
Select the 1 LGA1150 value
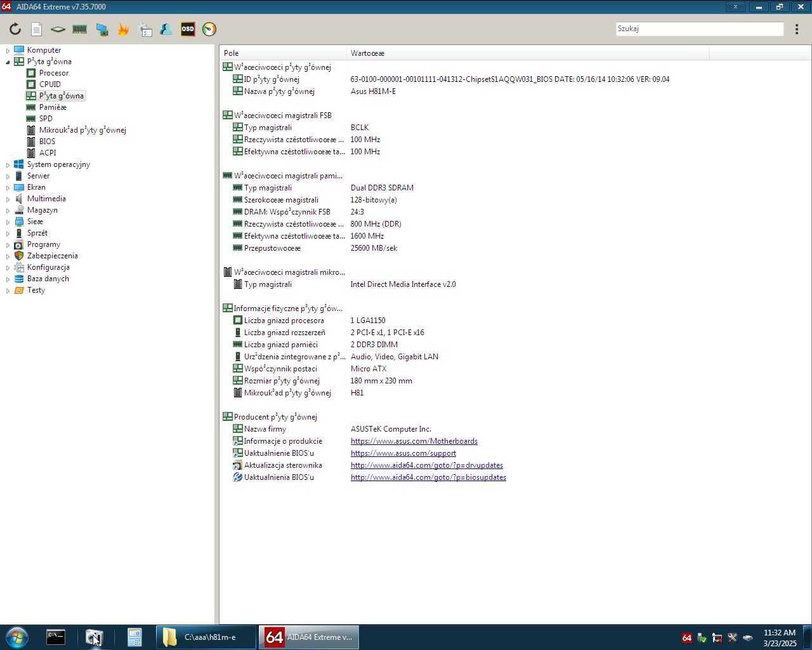coord(368,321)
